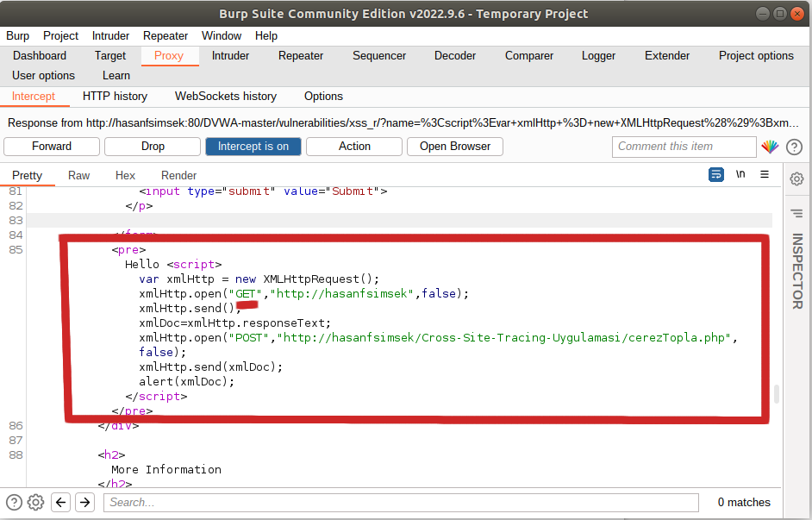This screenshot has width=812, height=520.
Task: Select the Intercept sub-tab
Action: (x=34, y=97)
